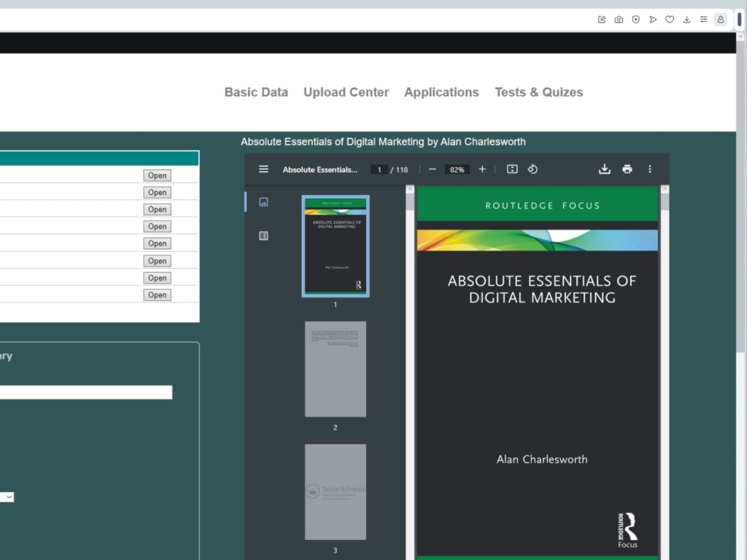
Task: Click 'ROUTLEDGE FOCUS' on the cover page
Action: point(542,206)
